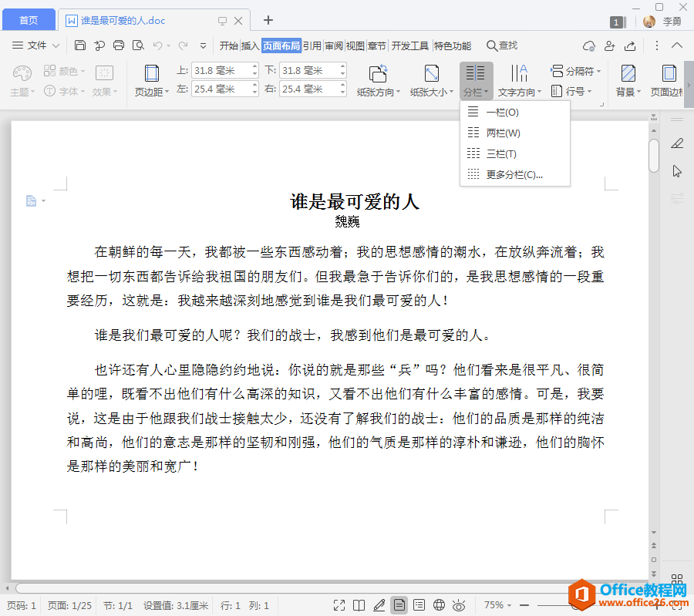Decrease the right margin with down stepper
Screen dimensions: 694x616
pos(342,93)
